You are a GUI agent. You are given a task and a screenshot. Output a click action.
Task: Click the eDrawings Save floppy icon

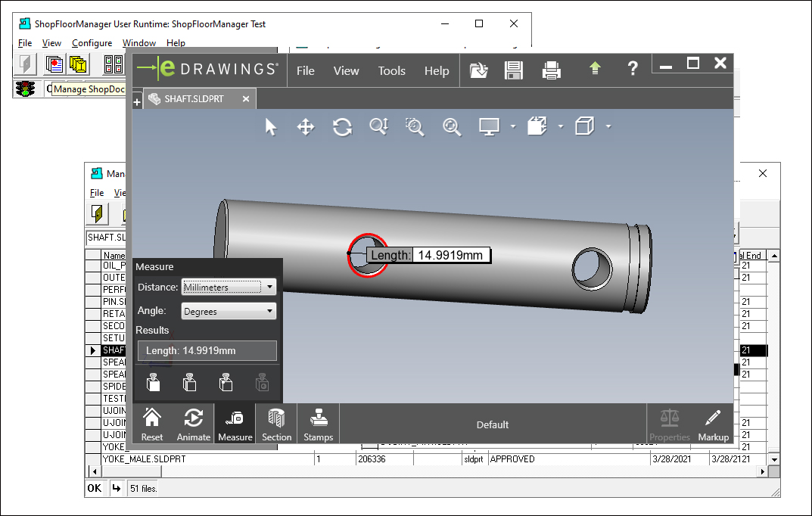coord(514,70)
